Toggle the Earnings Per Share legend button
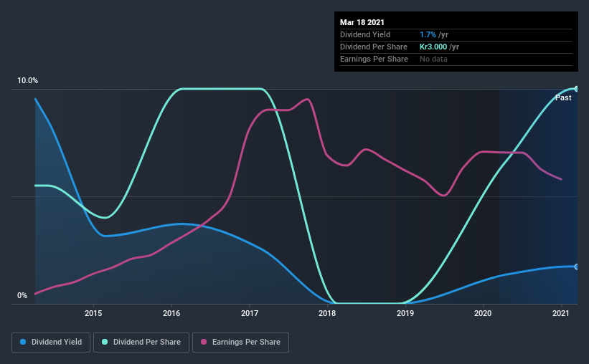Image resolution: width=589 pixels, height=364 pixels. (241, 343)
